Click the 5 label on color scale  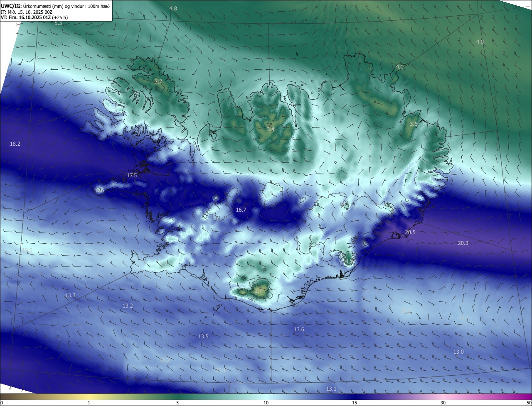[177, 403]
